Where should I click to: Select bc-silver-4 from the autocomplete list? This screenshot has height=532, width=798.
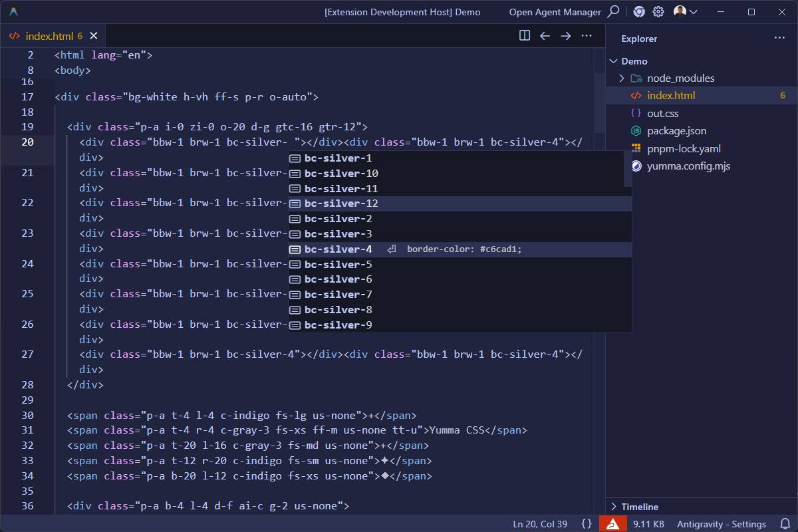[x=338, y=249]
